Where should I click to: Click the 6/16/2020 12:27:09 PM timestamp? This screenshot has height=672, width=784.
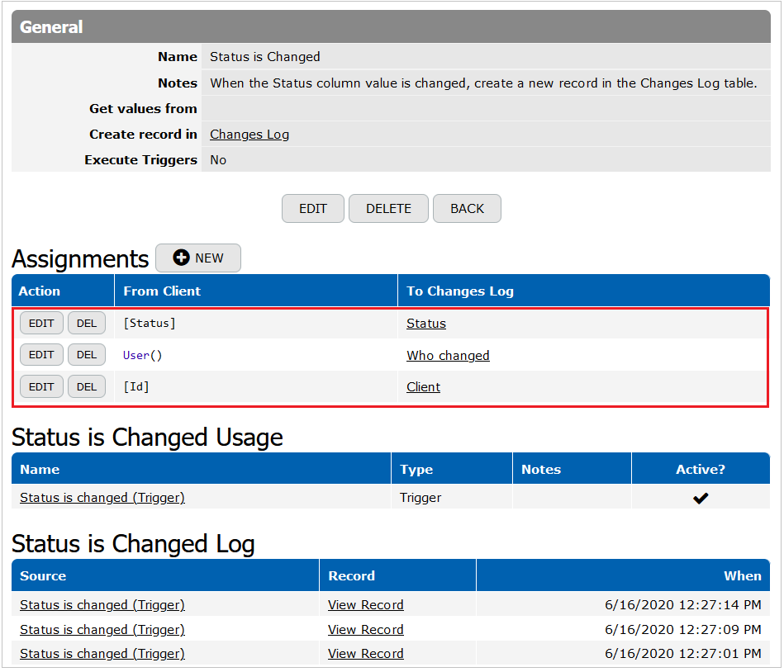683,630
